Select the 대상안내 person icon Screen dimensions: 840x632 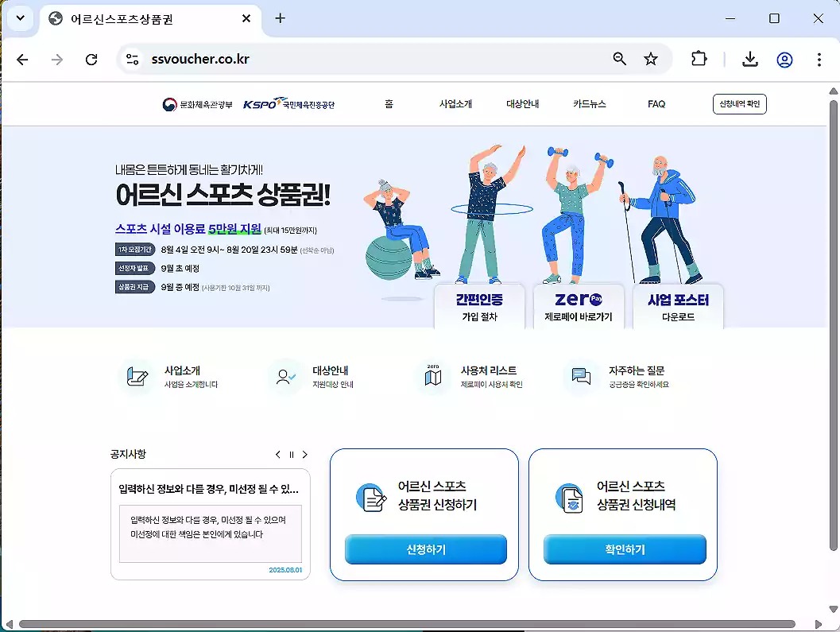click(x=283, y=377)
